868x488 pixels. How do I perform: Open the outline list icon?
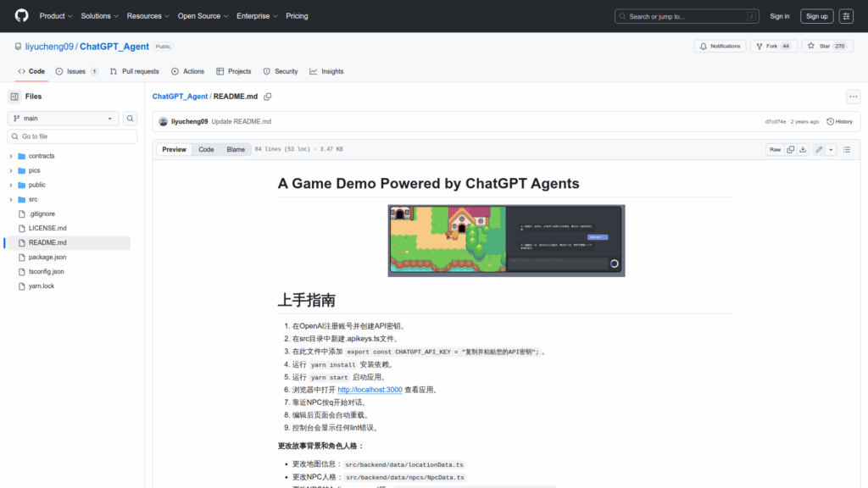click(x=846, y=150)
